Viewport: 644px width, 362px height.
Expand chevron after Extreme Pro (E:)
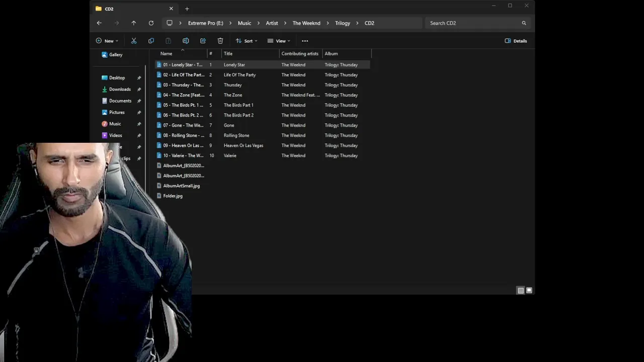[x=230, y=23]
